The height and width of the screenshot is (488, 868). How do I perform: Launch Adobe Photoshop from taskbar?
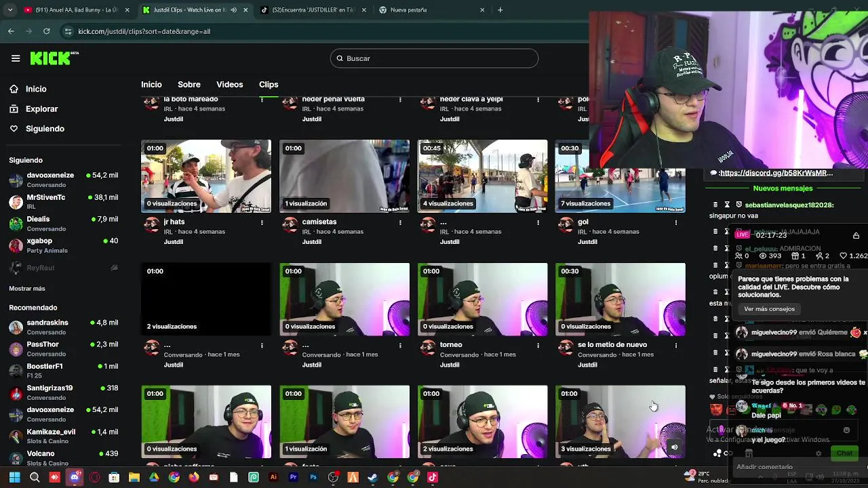coord(313,477)
